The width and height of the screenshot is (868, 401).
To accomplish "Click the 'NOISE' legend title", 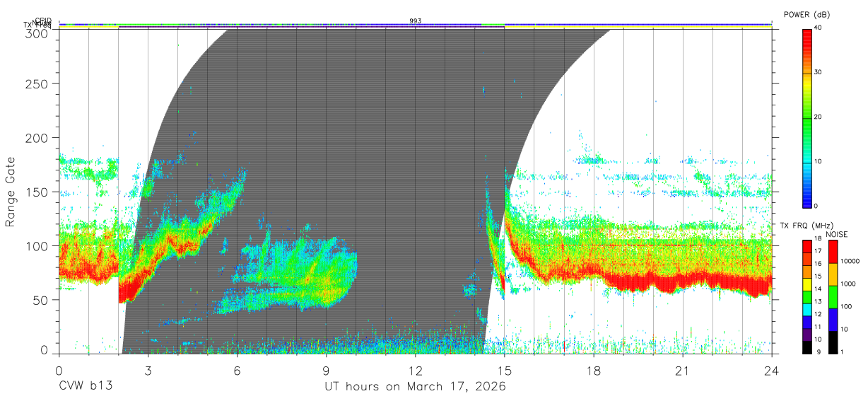I will coord(836,234).
